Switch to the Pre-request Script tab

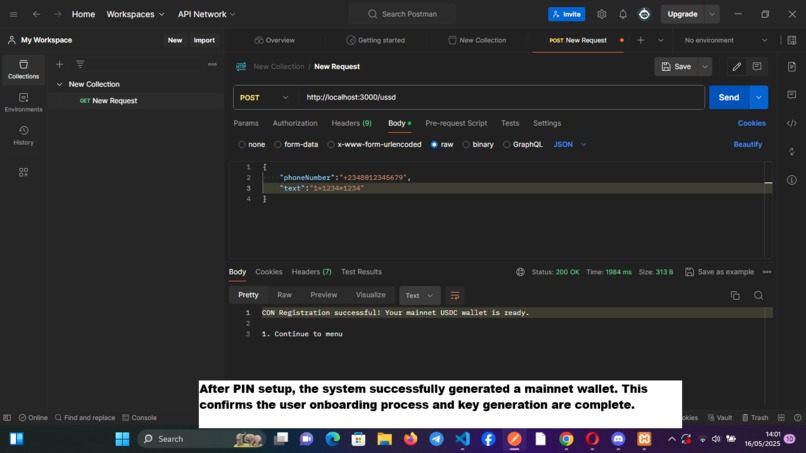[456, 123]
